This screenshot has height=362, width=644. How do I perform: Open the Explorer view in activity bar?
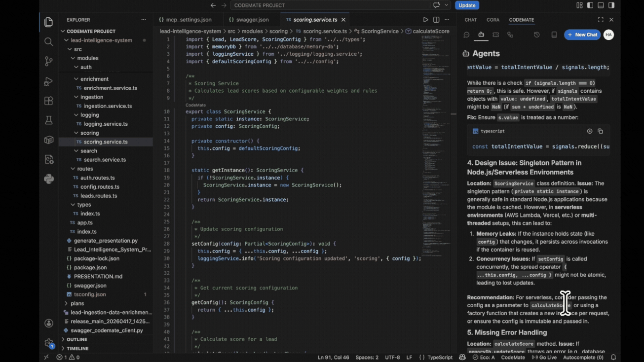(48, 22)
